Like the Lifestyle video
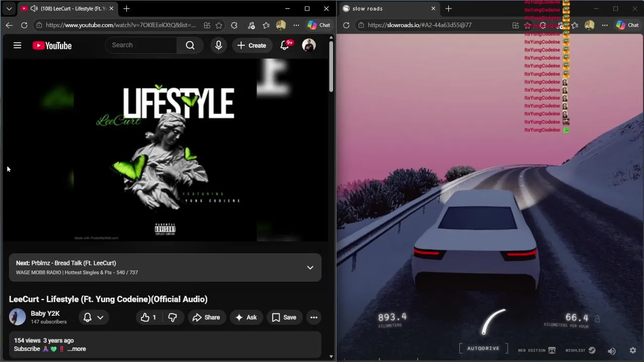The image size is (644, 362). pyautogui.click(x=148, y=317)
